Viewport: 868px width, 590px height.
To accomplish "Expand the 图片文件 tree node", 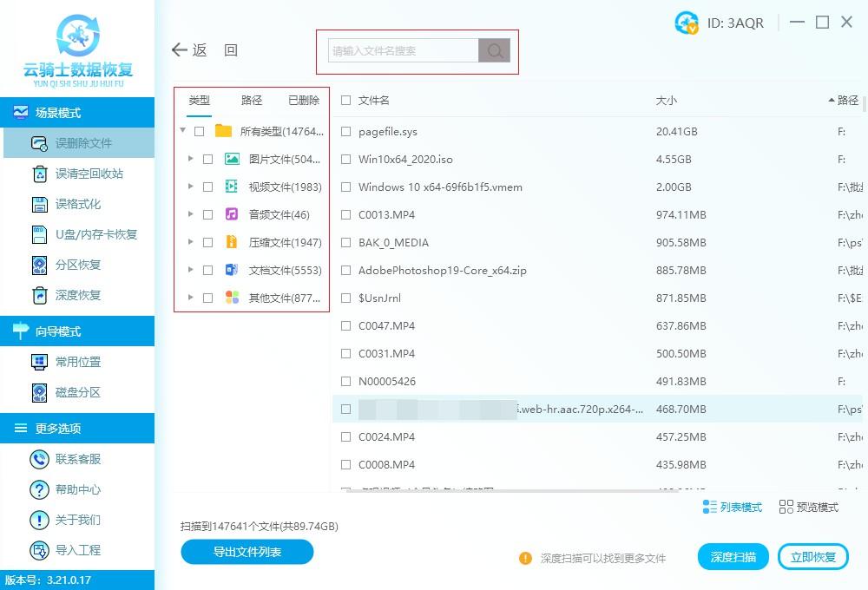I will tap(190, 159).
